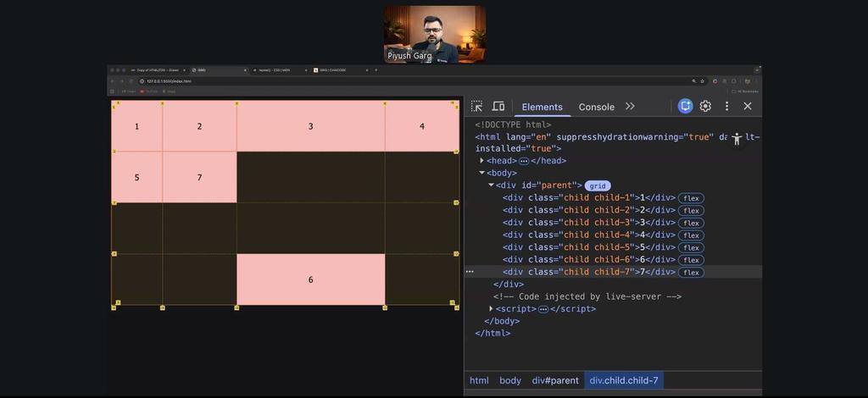868x398 pixels.
Task: Close the MDN repeat() browser tab
Action: 305,70
